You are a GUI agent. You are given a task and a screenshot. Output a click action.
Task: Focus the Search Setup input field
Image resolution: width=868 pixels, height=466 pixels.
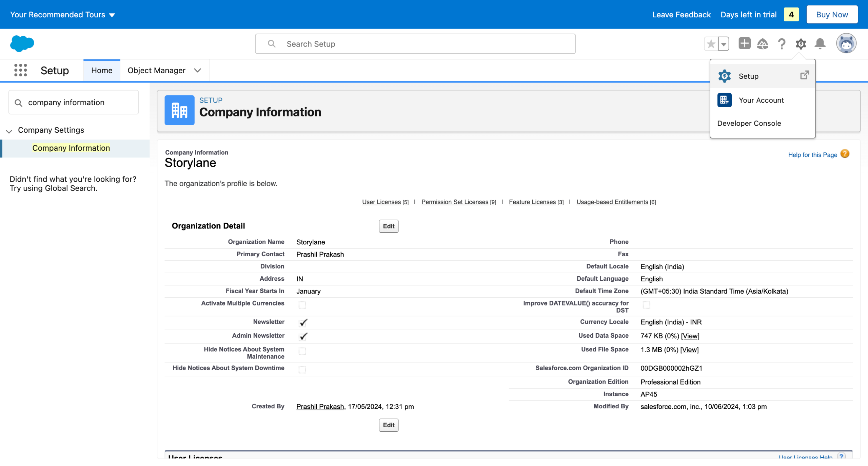[x=415, y=44]
